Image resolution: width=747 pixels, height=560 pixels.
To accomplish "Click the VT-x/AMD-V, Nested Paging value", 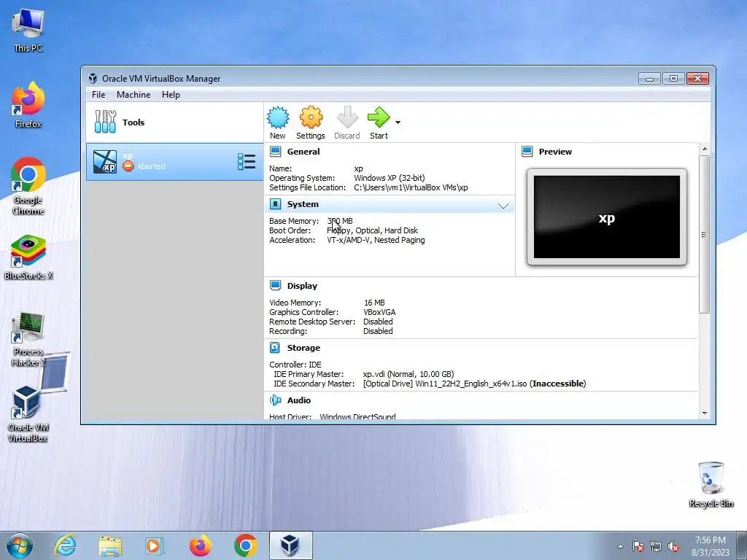I will (x=376, y=240).
